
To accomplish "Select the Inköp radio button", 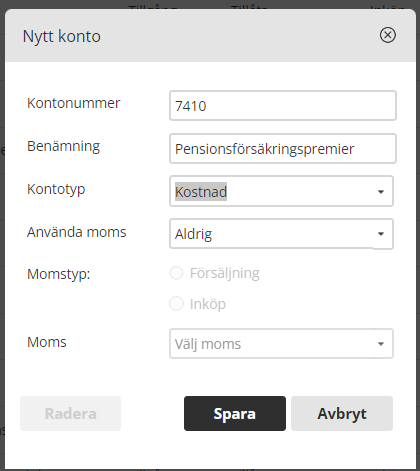I will [x=176, y=304].
